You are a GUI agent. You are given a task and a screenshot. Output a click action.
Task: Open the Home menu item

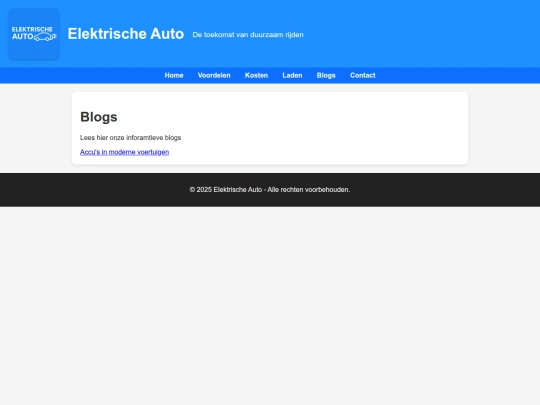174,75
